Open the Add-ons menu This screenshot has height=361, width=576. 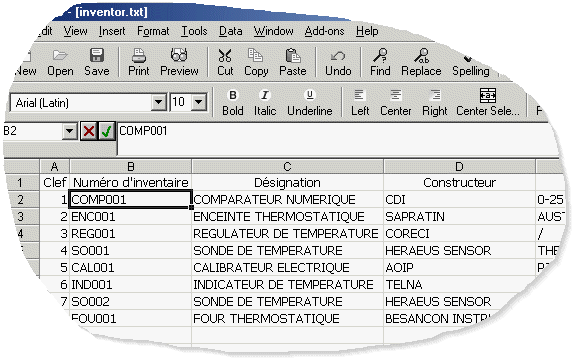(x=324, y=31)
